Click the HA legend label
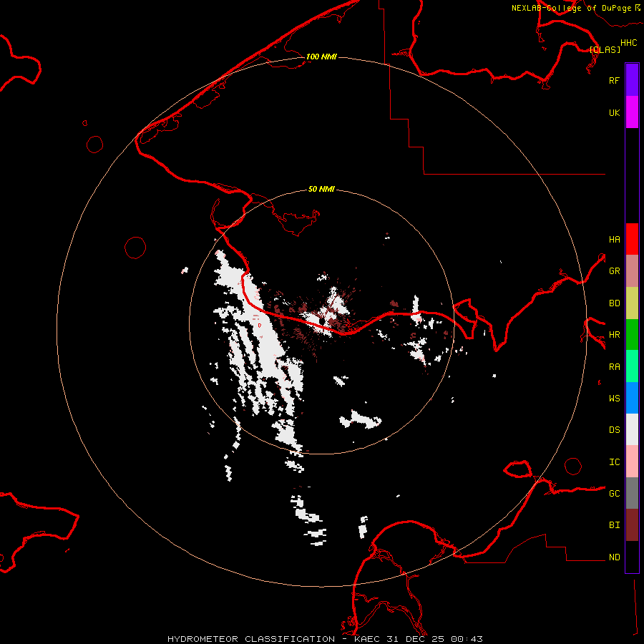This screenshot has height=644, width=644. pos(614,239)
